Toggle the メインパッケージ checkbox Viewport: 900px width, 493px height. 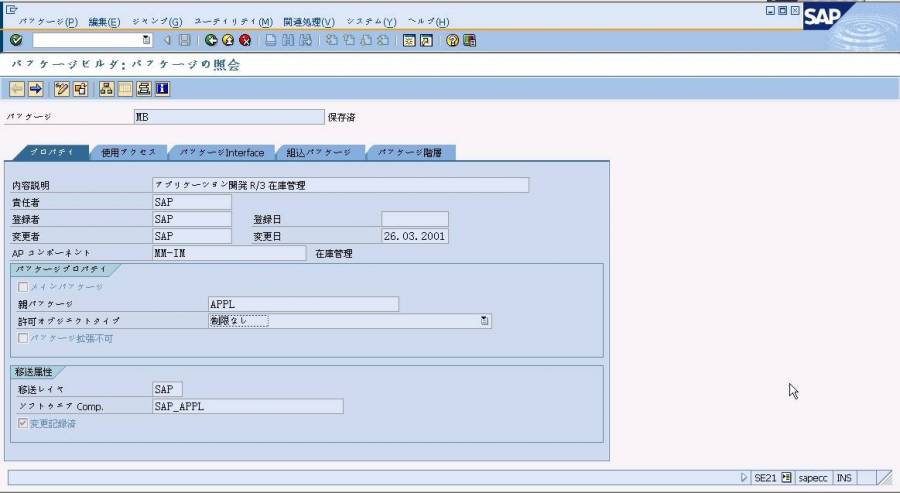pyautogui.click(x=23, y=287)
